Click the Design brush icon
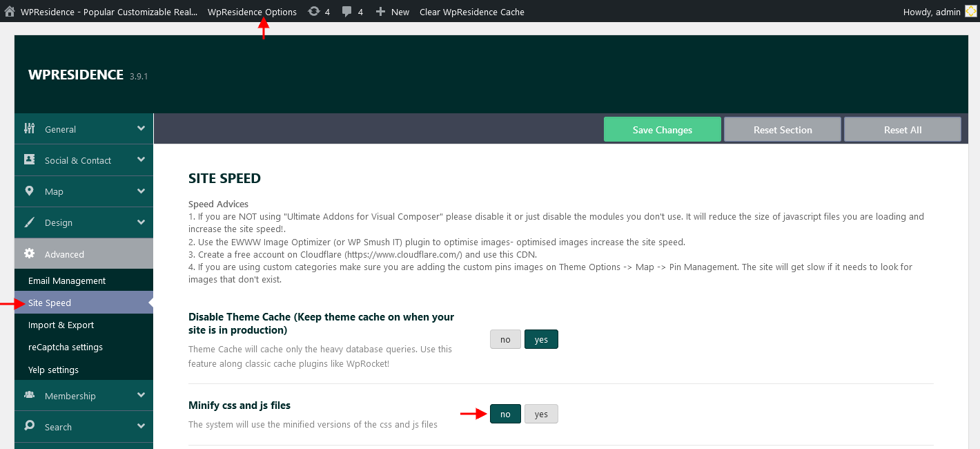 tap(29, 222)
